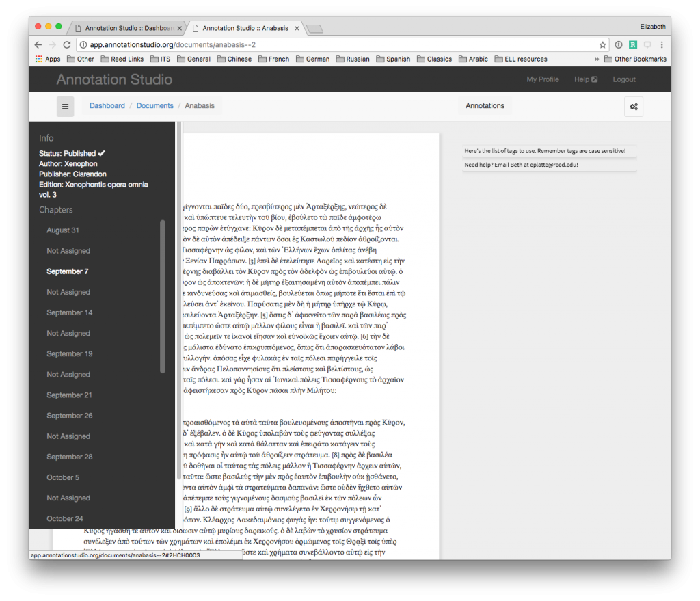Open Help using its external-link icon
The height and width of the screenshot is (601, 700).
pos(594,79)
